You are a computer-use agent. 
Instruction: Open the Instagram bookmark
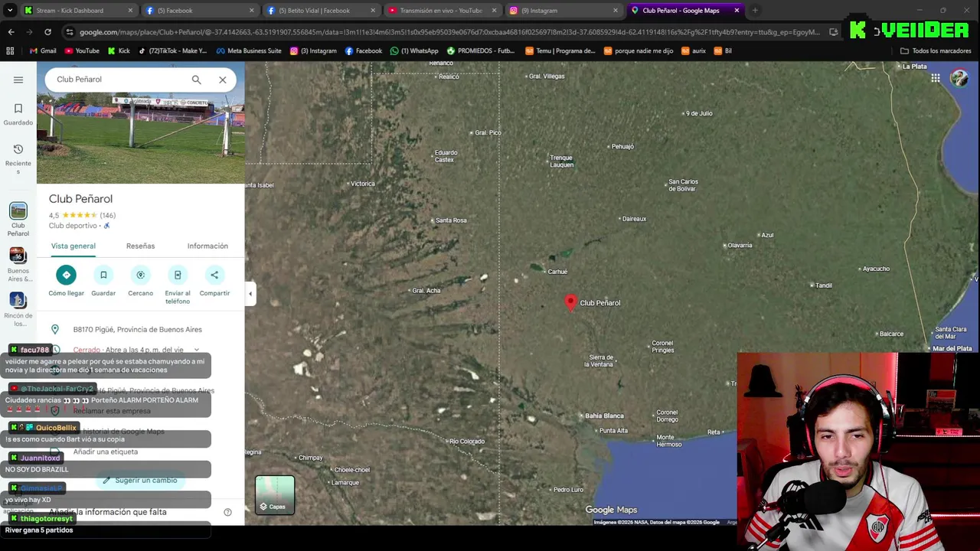(x=313, y=51)
